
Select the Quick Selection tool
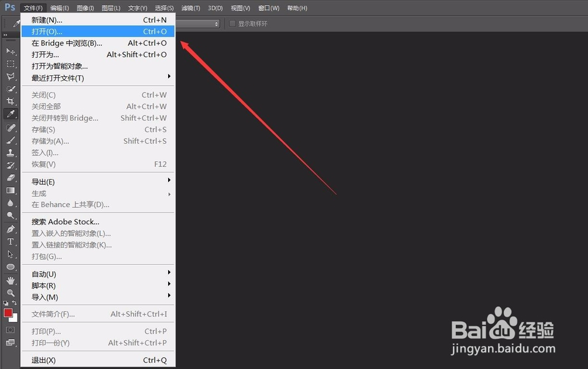11,89
